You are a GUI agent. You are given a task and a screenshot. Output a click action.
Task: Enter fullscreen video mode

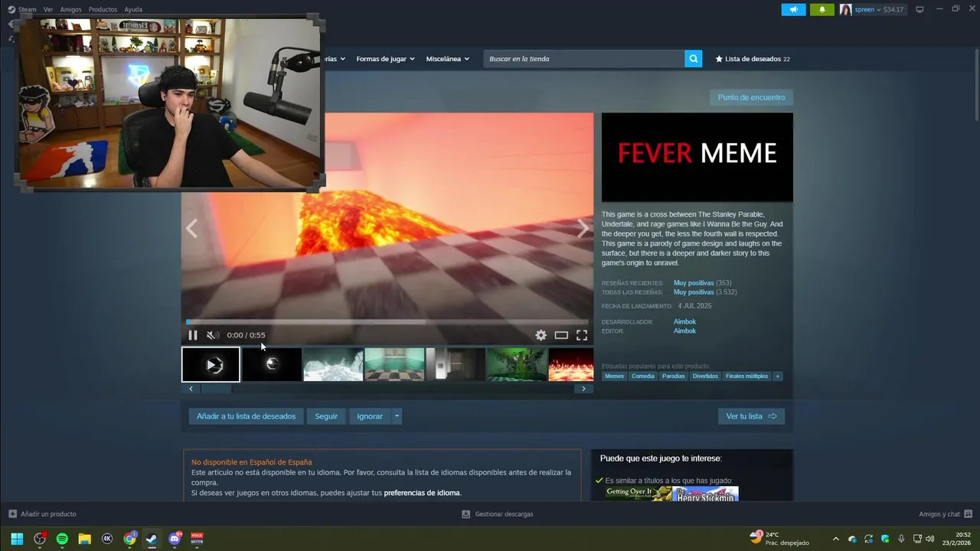pyautogui.click(x=582, y=335)
